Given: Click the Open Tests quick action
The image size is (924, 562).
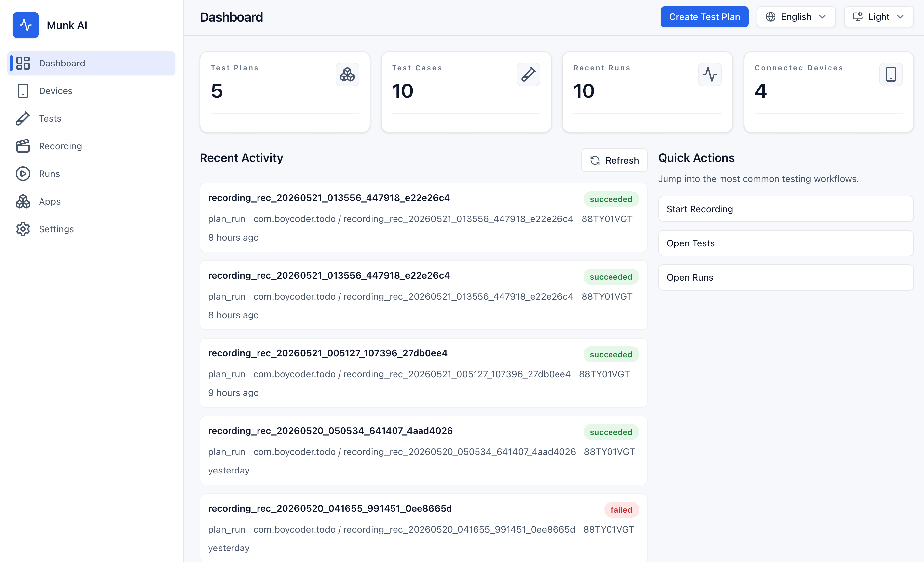Looking at the screenshot, I should coord(786,243).
